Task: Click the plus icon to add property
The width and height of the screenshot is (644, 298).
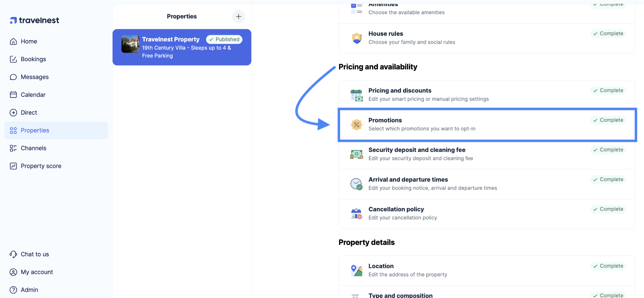Action: (x=238, y=17)
